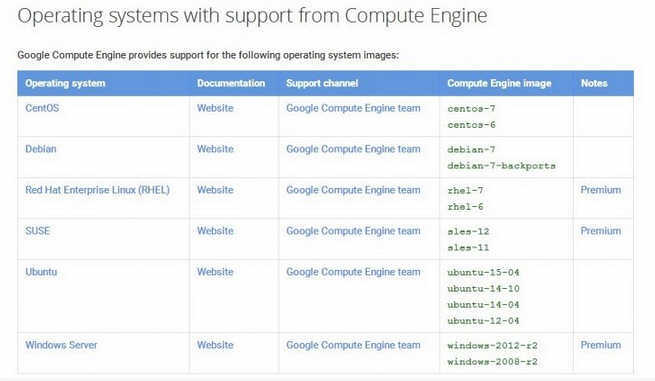Visit the Website link in RHEL row

click(x=215, y=190)
